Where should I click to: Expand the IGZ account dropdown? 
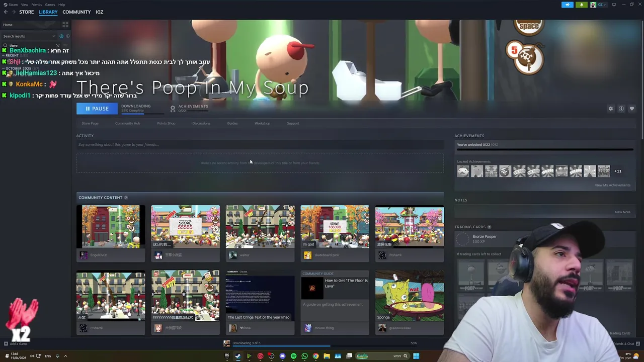pyautogui.click(x=598, y=5)
